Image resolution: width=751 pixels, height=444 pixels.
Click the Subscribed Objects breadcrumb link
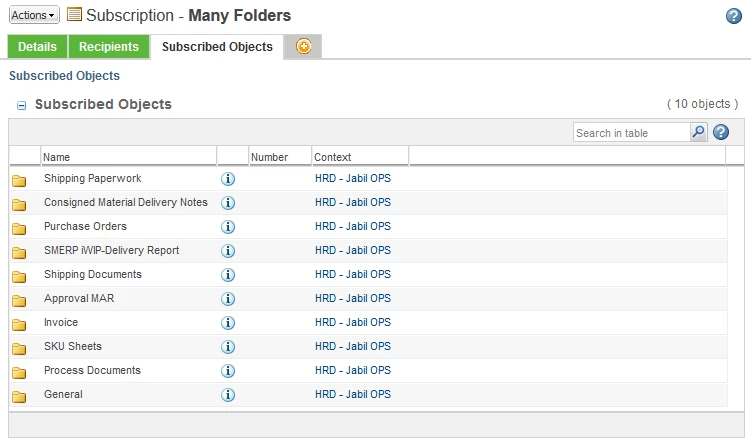[x=64, y=76]
